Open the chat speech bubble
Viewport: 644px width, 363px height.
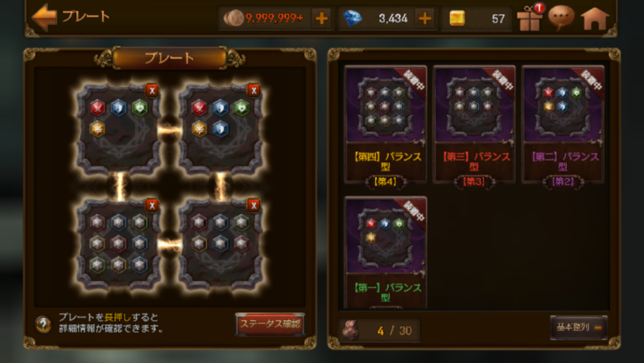point(561,18)
